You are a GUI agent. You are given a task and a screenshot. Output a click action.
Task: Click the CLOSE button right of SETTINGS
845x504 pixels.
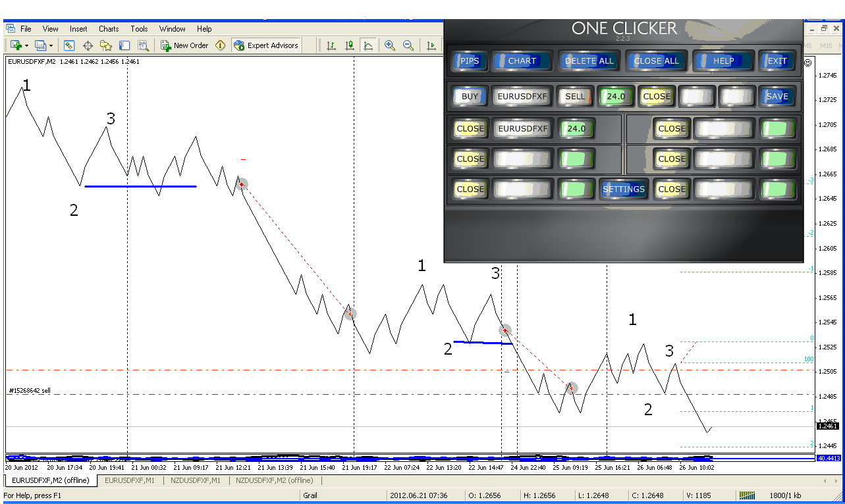point(672,189)
